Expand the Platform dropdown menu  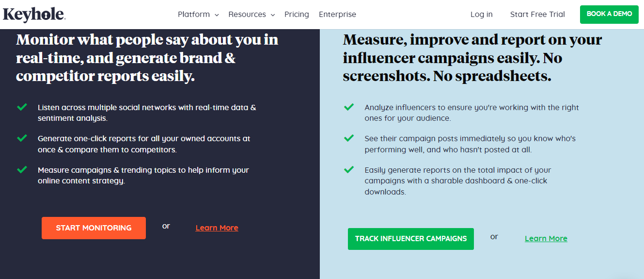click(x=198, y=15)
